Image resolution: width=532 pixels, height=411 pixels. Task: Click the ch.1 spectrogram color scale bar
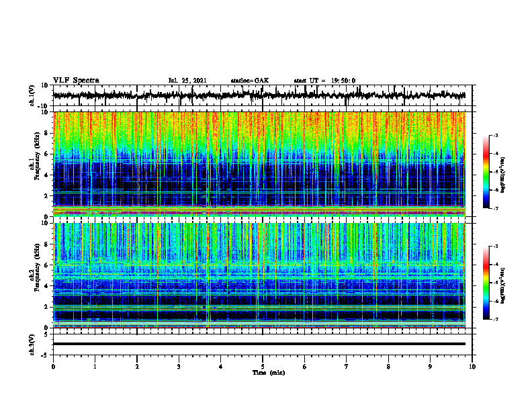[x=486, y=172]
